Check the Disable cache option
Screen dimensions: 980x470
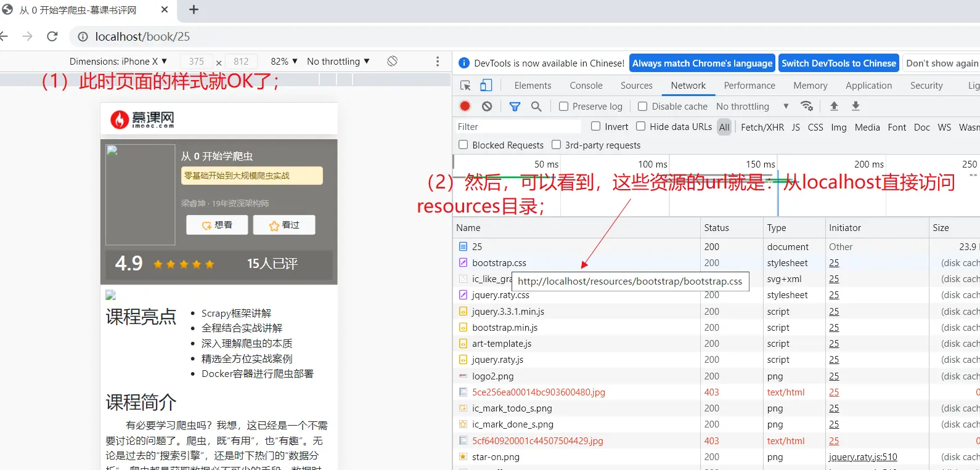tap(642, 107)
